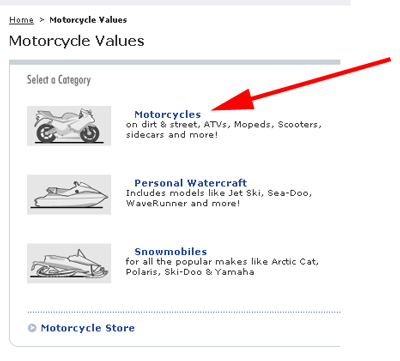Click the red annotation arrow head
The image size is (400, 361).
[233, 100]
